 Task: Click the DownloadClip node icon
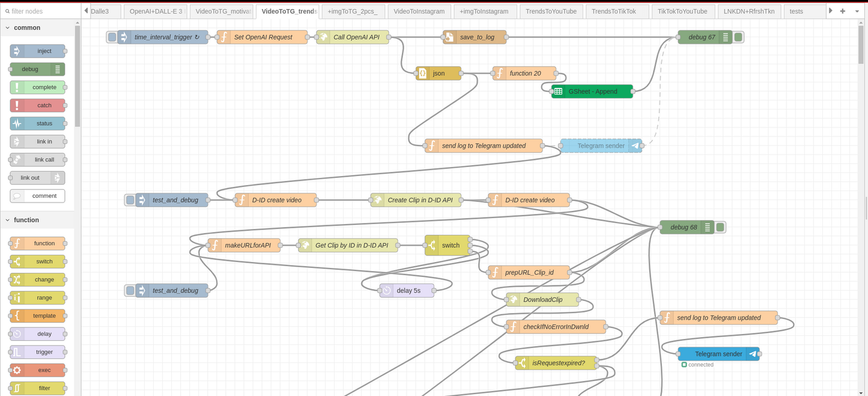[512, 300]
